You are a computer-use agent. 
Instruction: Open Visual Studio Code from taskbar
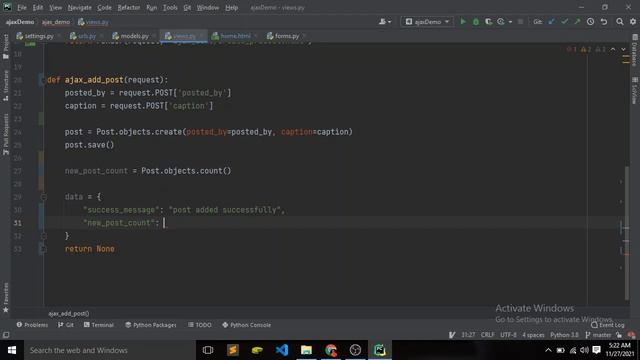pyautogui.click(x=282, y=350)
